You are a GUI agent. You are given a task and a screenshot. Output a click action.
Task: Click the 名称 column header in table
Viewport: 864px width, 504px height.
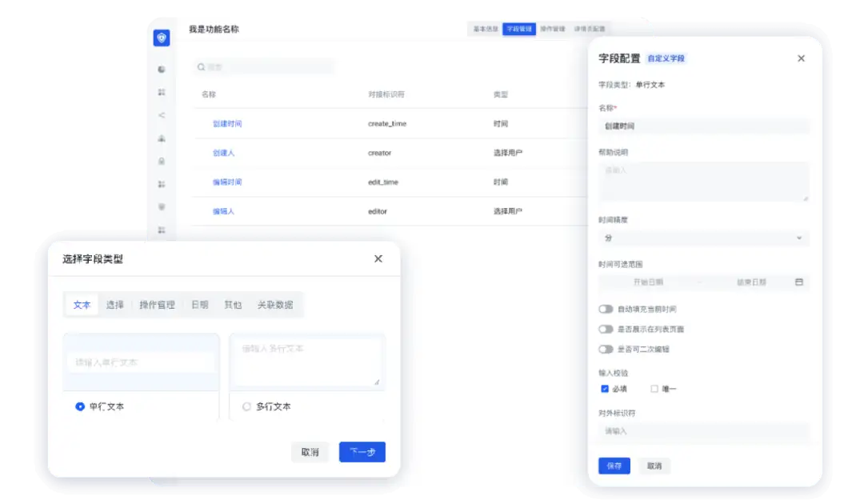pyautogui.click(x=208, y=94)
